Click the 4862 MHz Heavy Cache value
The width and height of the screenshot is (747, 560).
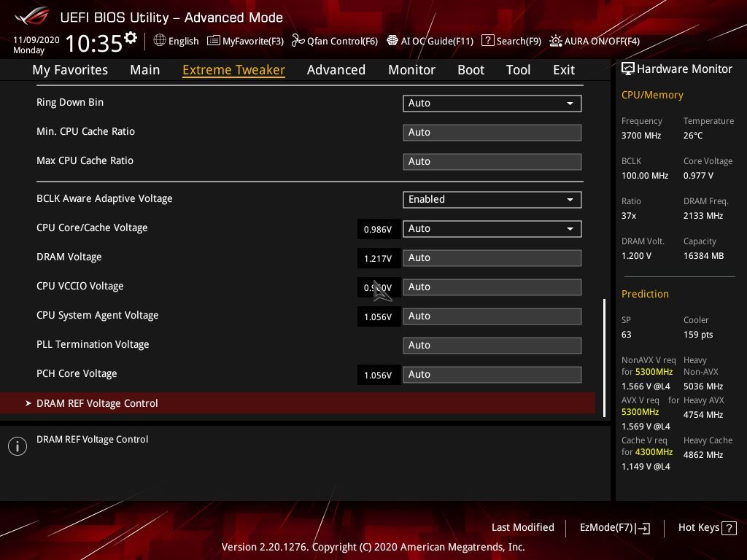pos(703,455)
